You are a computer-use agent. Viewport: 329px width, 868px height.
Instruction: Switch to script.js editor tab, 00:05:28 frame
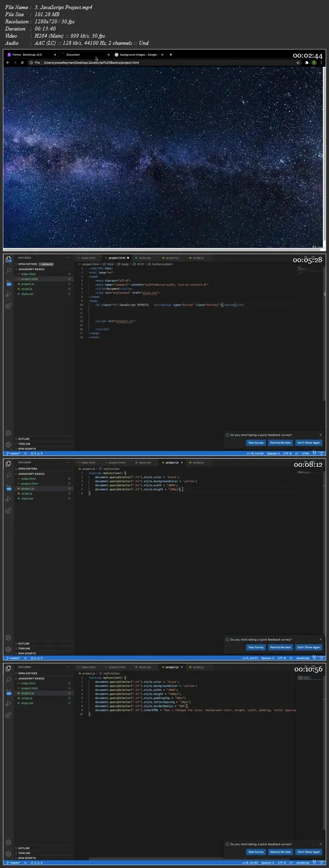[198, 258]
